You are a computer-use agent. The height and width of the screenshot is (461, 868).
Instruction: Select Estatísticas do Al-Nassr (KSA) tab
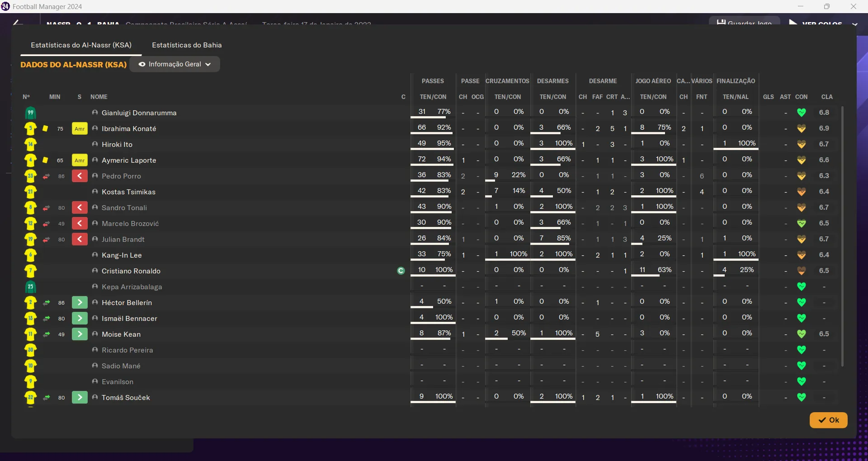[81, 45]
